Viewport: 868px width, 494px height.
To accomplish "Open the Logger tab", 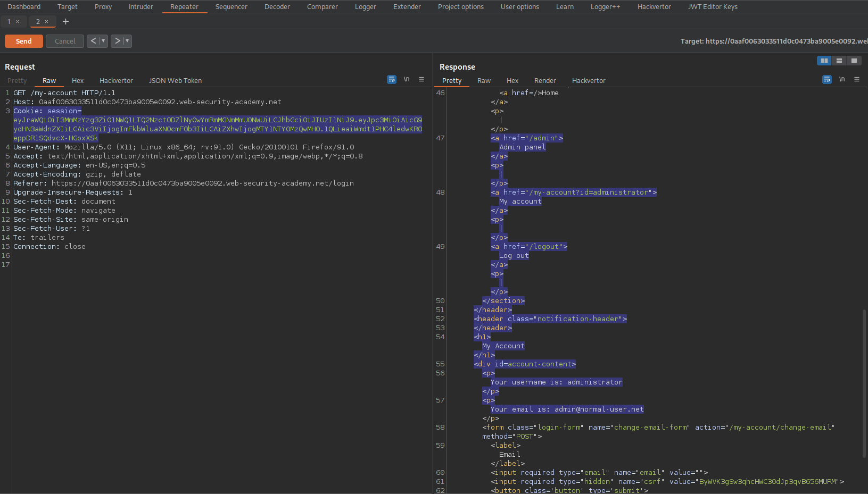I will [366, 7].
